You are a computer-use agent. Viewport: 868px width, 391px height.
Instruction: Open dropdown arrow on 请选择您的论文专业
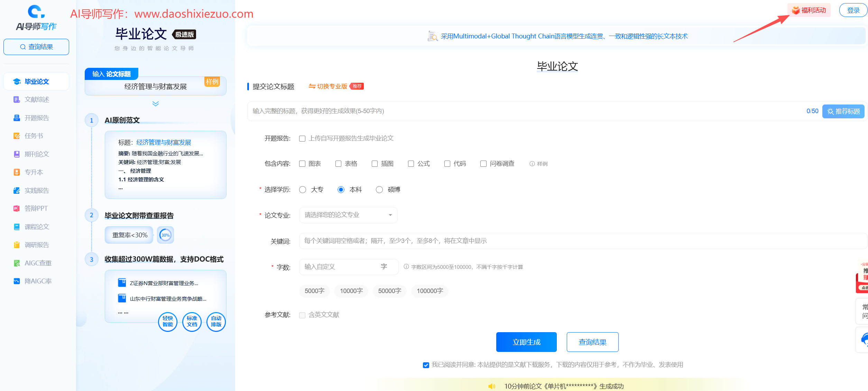coord(390,215)
